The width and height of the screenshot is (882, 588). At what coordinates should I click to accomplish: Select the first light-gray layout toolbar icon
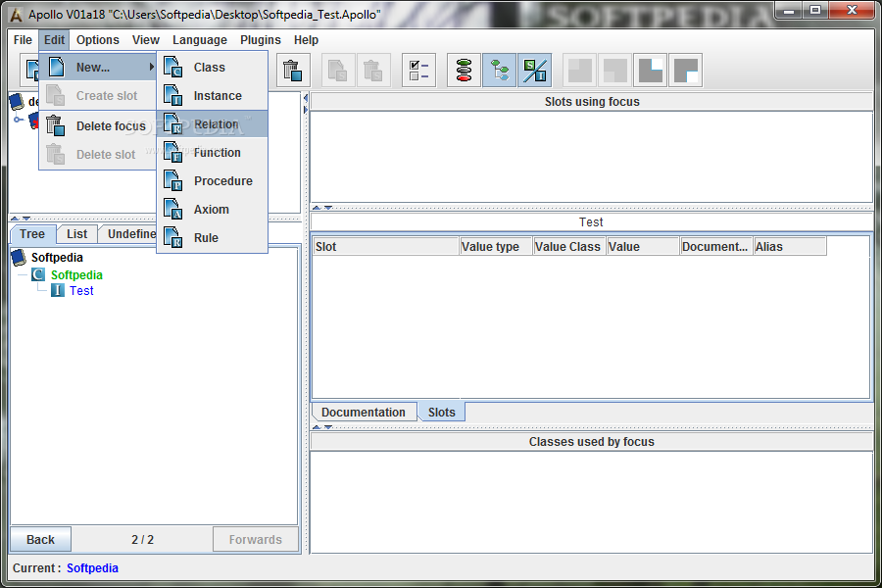[x=580, y=71]
